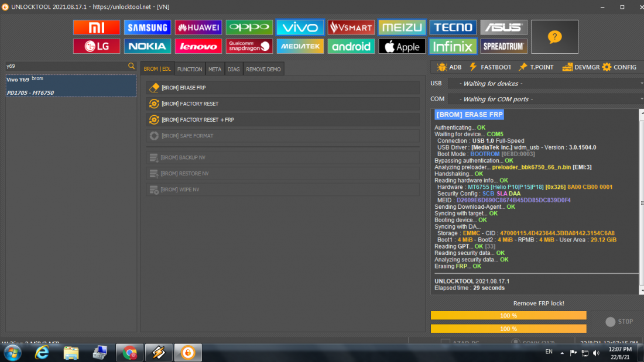This screenshot has height=362, width=644.
Task: Select the Meizu brand tile
Action: point(402,27)
